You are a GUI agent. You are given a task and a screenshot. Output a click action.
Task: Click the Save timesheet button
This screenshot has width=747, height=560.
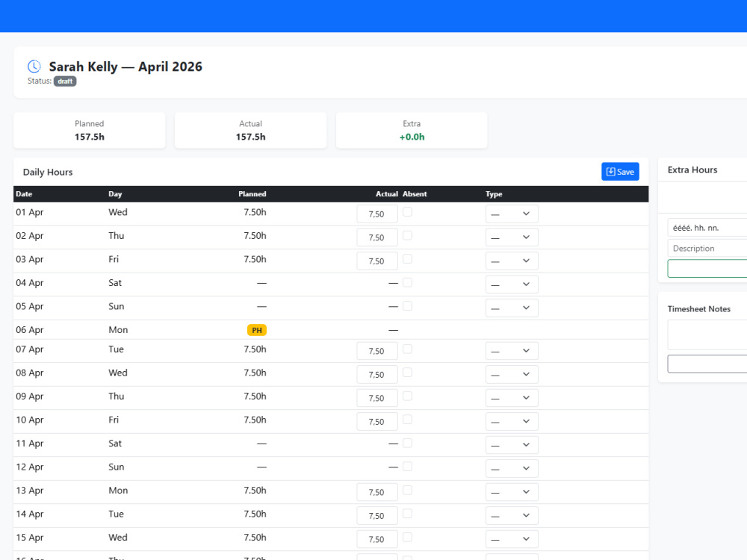pos(620,172)
